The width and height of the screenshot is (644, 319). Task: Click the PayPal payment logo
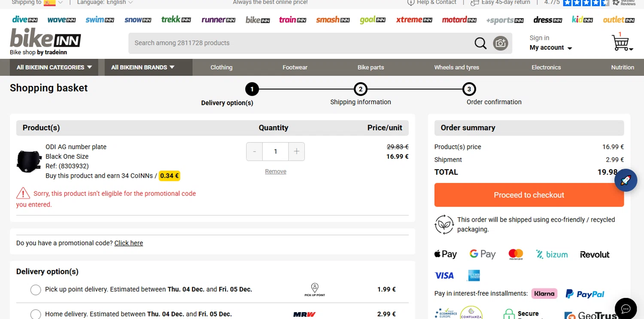585,294
